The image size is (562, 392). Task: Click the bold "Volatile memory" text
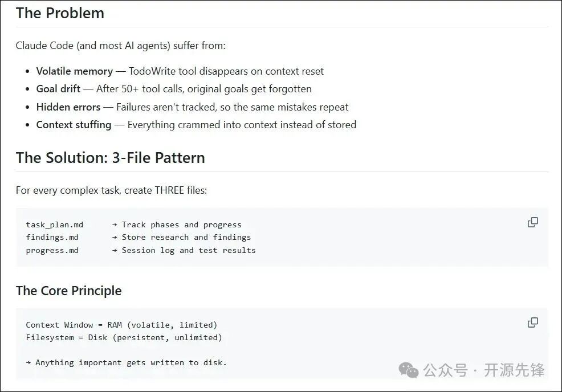pyautogui.click(x=74, y=71)
